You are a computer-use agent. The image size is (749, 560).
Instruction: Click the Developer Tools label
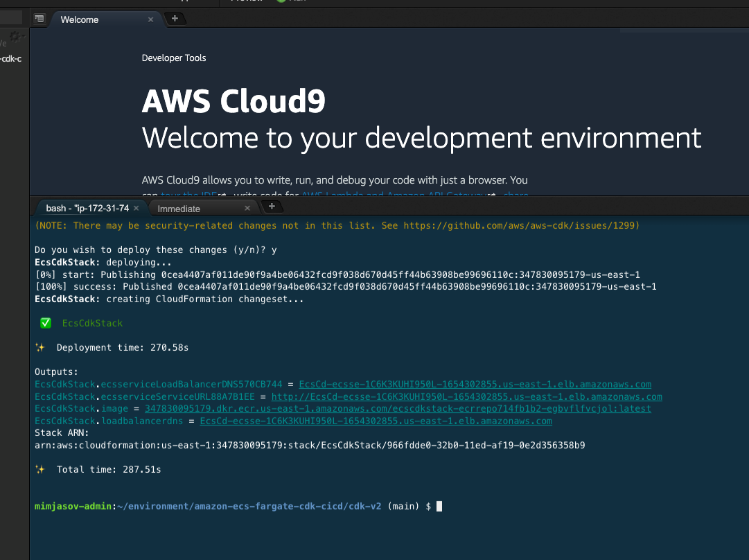174,58
